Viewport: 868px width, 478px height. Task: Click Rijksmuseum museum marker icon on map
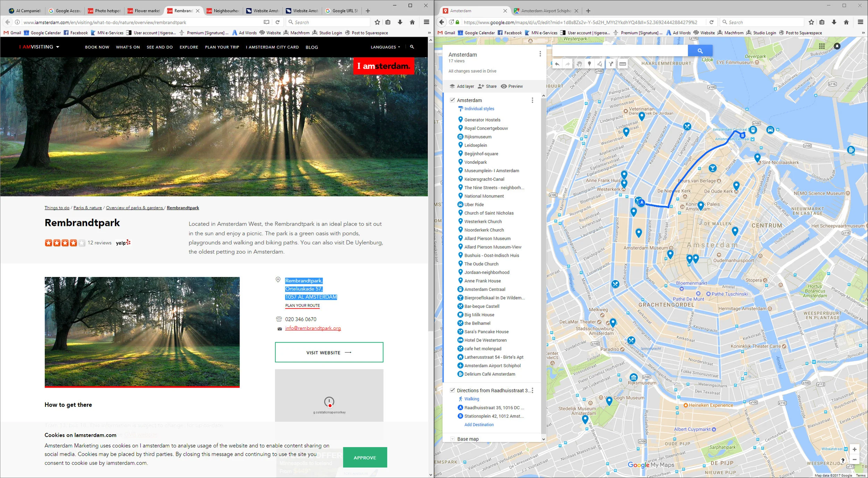click(633, 377)
